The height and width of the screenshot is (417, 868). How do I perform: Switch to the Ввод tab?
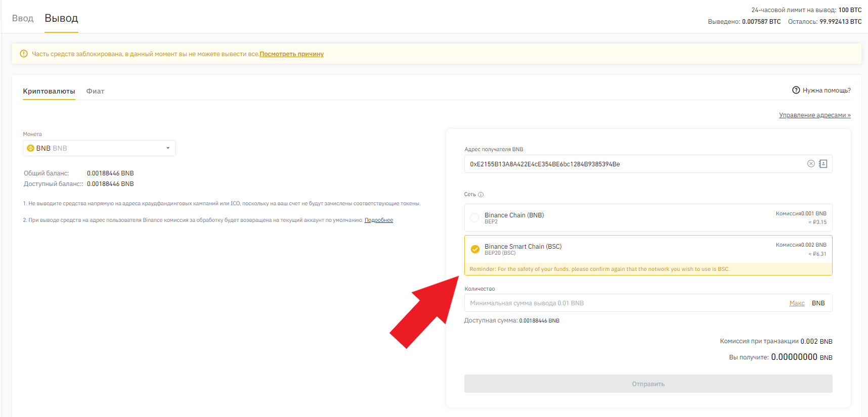click(23, 18)
